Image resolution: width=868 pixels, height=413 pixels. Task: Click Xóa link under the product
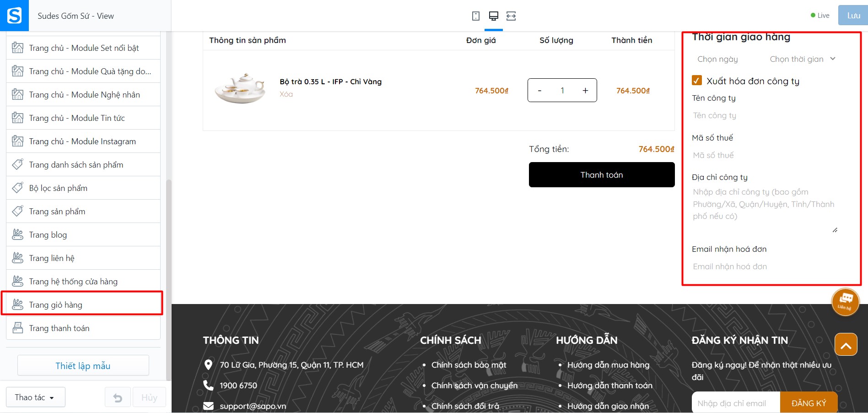tap(286, 94)
